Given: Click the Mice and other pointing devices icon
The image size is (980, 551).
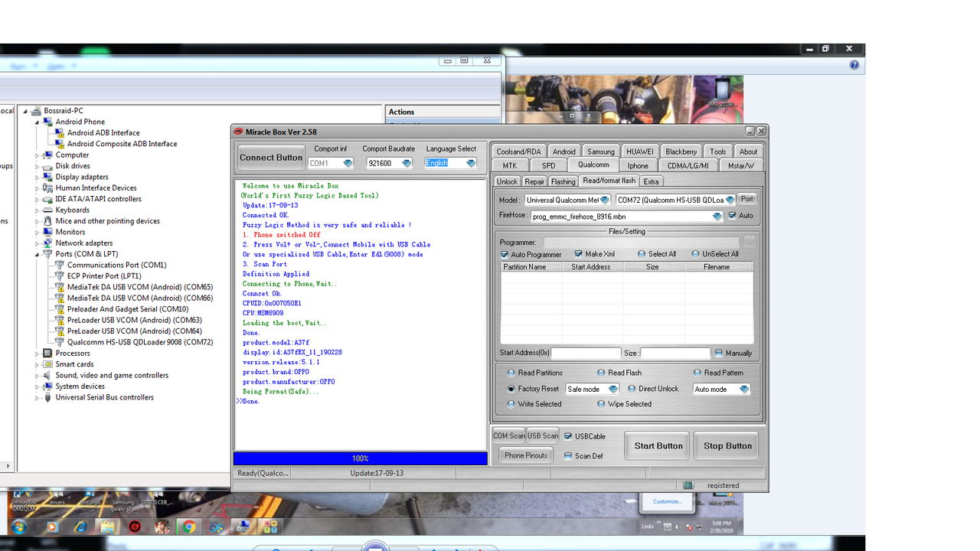Looking at the screenshot, I should [x=48, y=221].
